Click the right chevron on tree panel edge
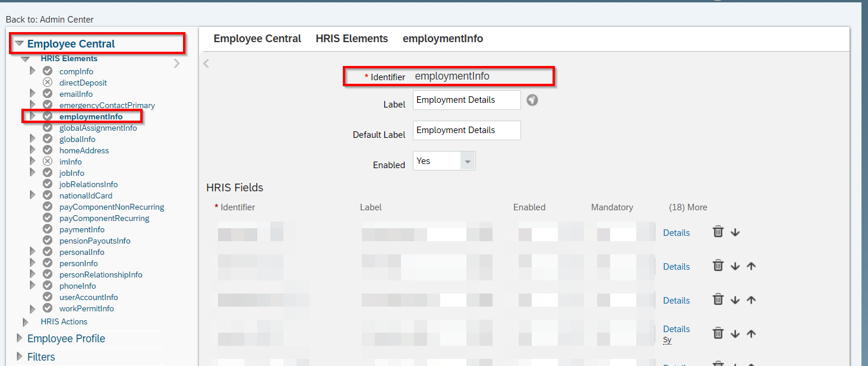This screenshot has width=868, height=366. coord(176,64)
